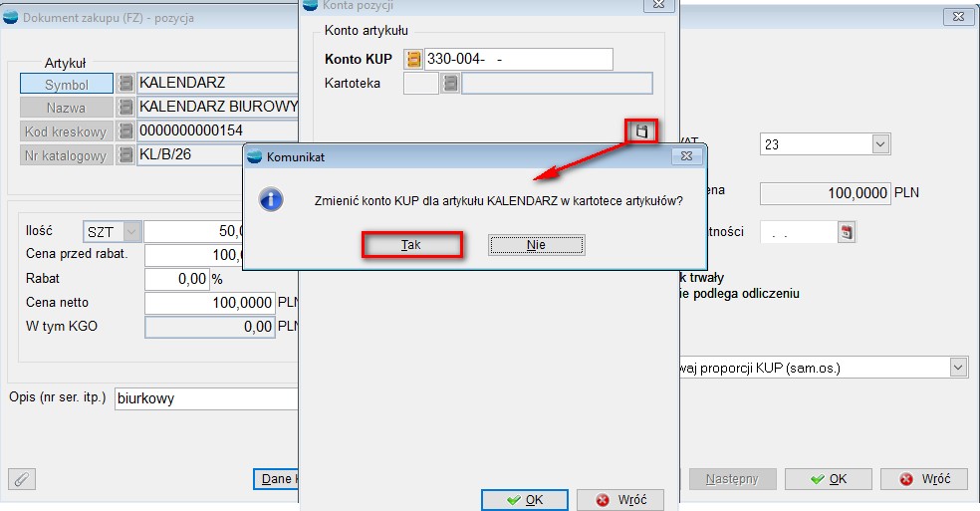Viewport: 980px width, 511px height.
Task: Open the calendar date picker icon
Action: pyautogui.click(x=847, y=232)
